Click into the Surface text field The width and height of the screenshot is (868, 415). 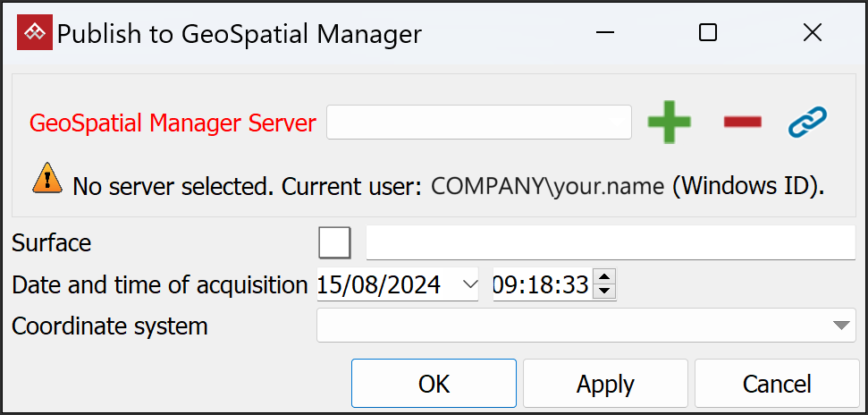click(611, 242)
